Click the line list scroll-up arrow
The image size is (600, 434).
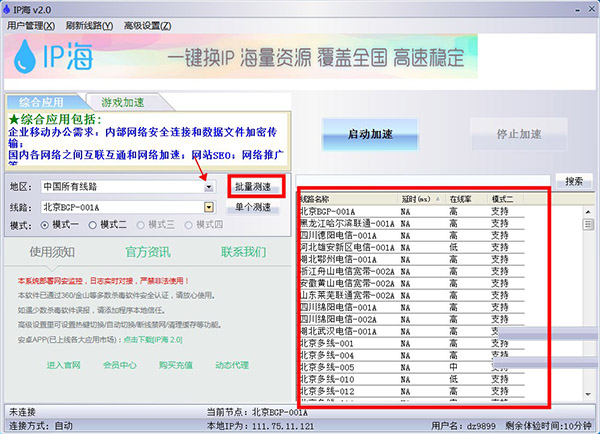(x=588, y=211)
